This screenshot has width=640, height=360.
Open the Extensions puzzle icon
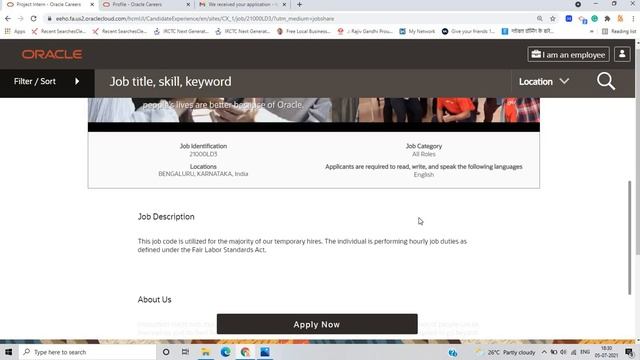tap(607, 18)
